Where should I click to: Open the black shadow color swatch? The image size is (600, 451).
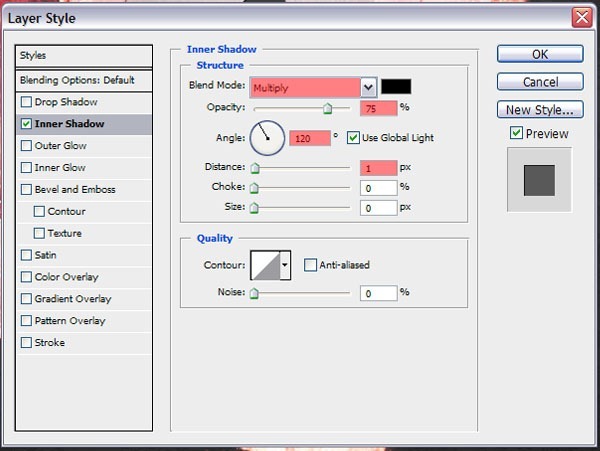(x=396, y=87)
